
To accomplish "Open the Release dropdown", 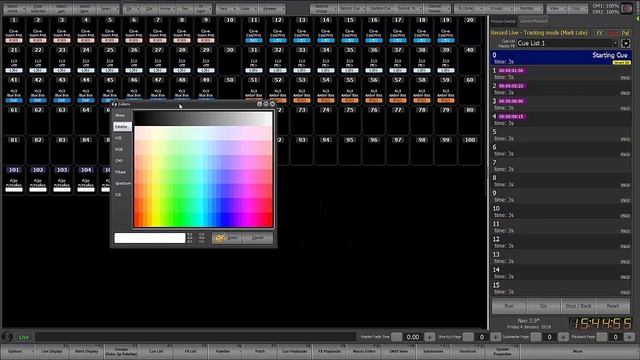I will coord(271,9).
